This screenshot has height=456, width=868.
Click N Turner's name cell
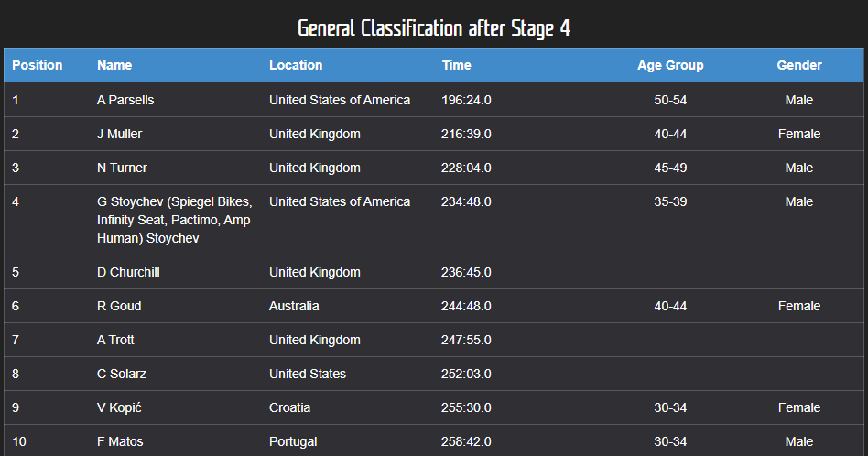[122, 168]
